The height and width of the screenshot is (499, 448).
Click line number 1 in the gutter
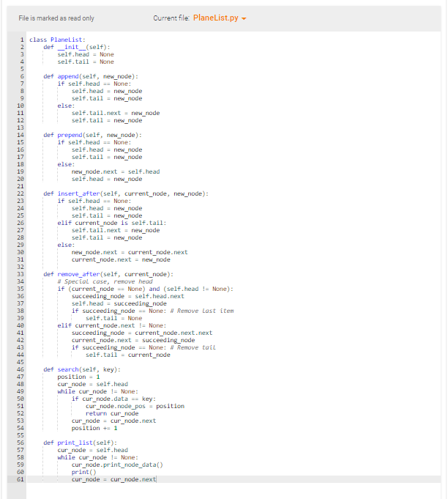tap(22, 40)
